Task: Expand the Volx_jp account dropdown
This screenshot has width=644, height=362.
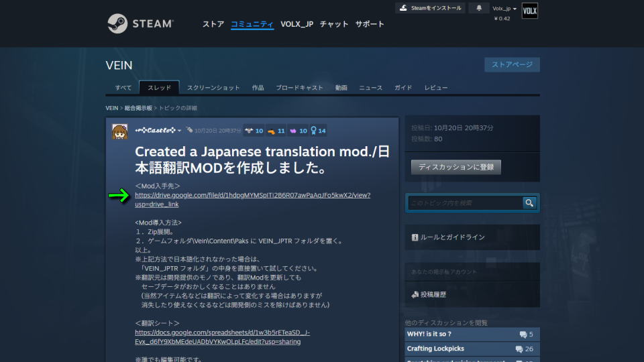Action: click(x=504, y=8)
